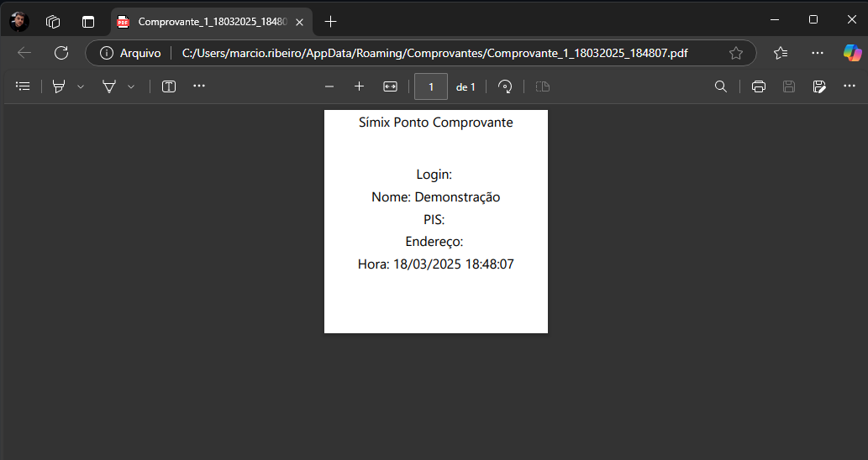
Task: Expand draw tool options dropdown
Action: click(131, 86)
